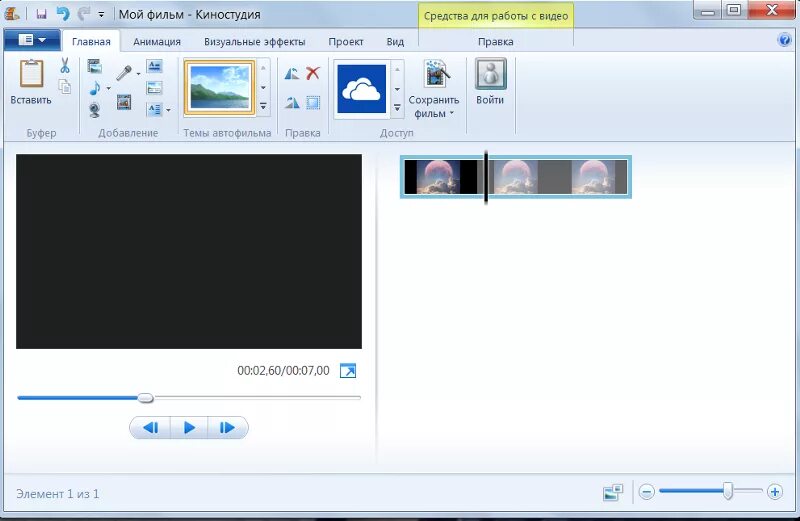Open the add music dropdown arrow
Screen dimensions: 800x521
point(108,89)
